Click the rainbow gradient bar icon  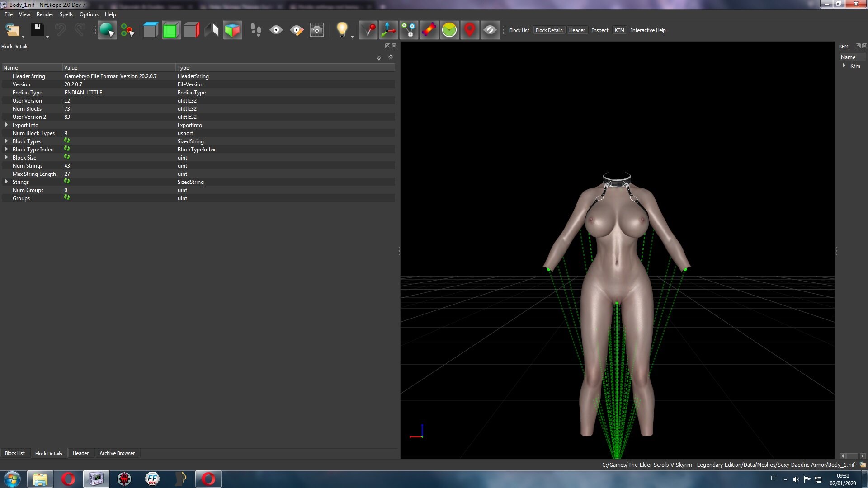[429, 30]
